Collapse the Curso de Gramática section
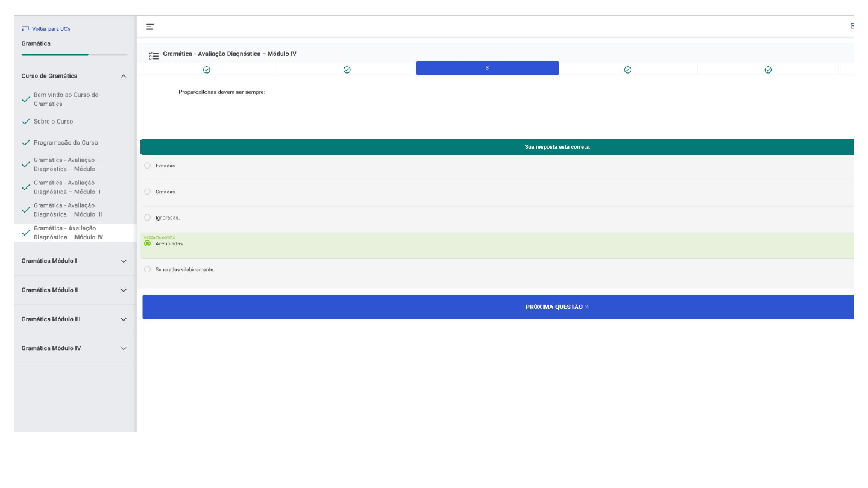 124,76
